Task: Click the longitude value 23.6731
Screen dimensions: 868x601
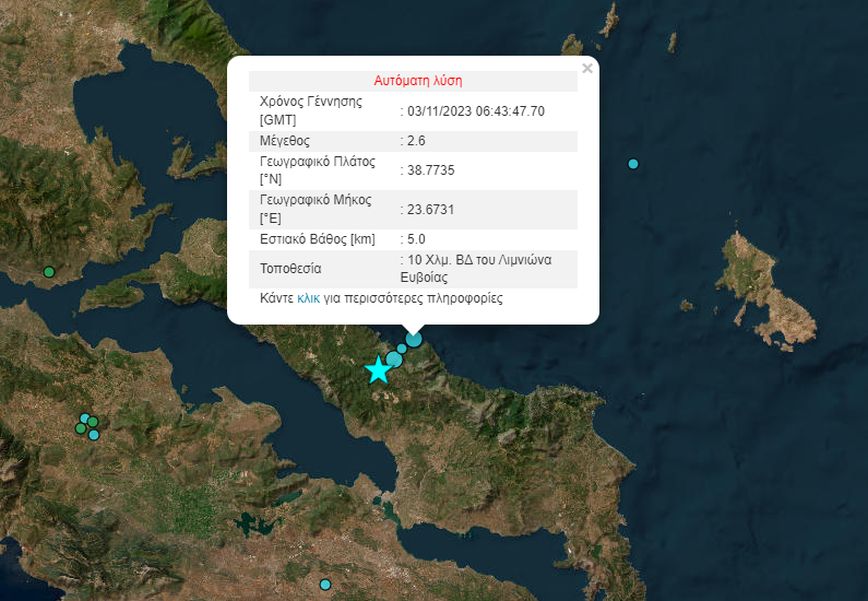Action: click(430, 209)
